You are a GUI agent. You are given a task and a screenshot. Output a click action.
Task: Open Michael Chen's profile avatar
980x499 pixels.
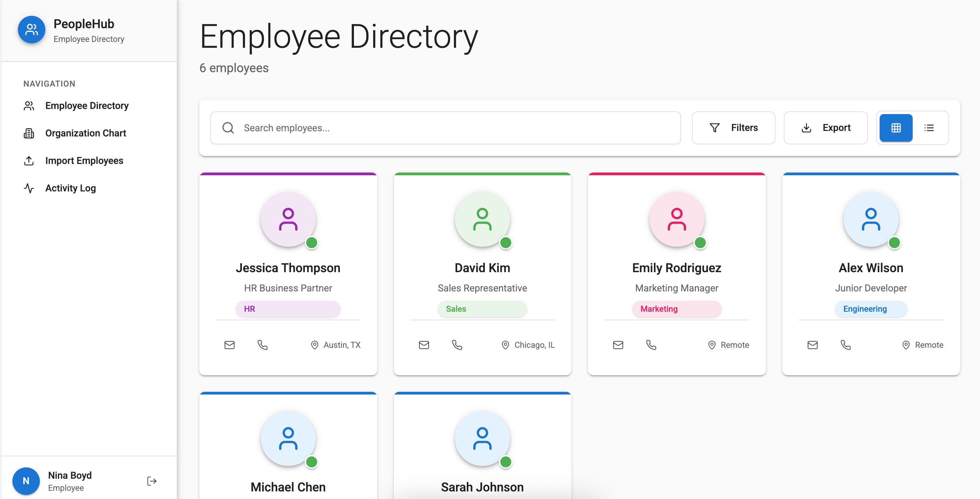(x=288, y=439)
